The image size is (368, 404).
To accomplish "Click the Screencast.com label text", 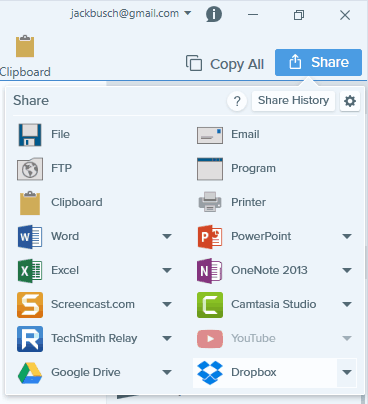I will (x=93, y=304).
